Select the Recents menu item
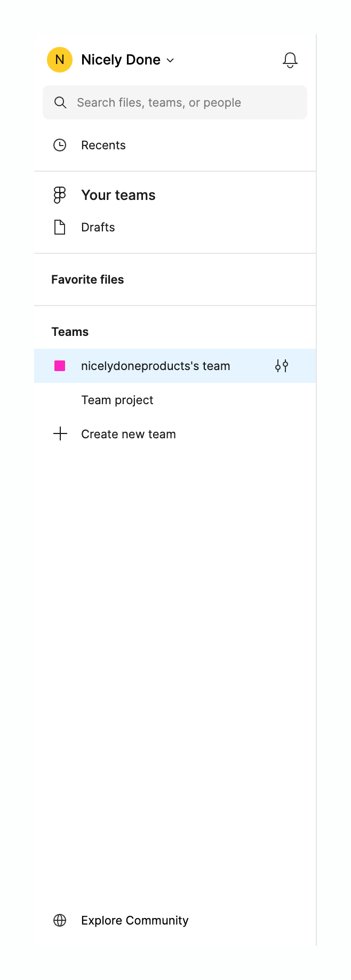Screen dimensions: 351x980 [103, 144]
